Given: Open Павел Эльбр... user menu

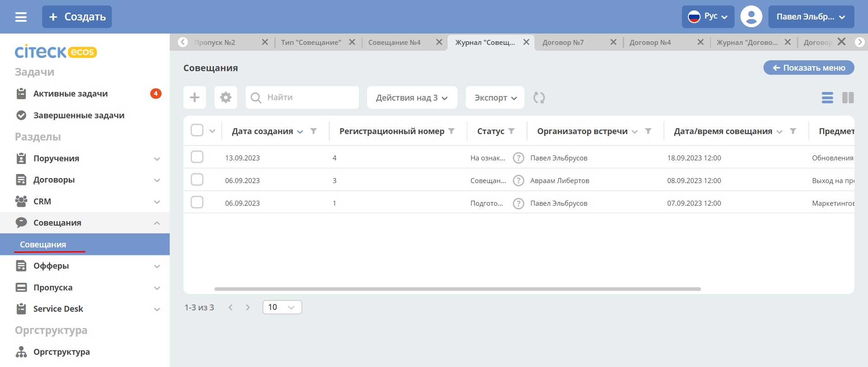Looking at the screenshot, I should [x=811, y=17].
